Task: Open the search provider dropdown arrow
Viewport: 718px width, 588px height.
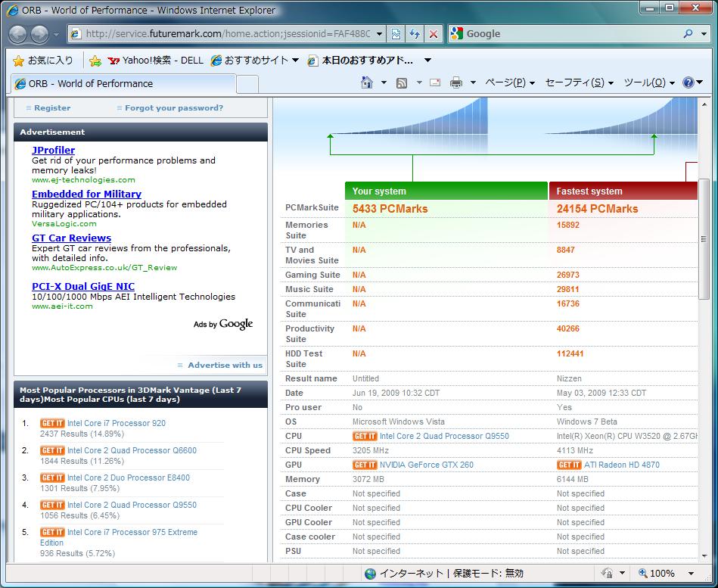Action: [704, 34]
